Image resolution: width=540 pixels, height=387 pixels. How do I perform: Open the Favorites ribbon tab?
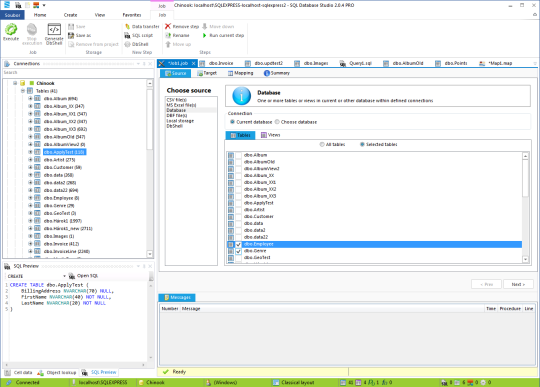132,15
